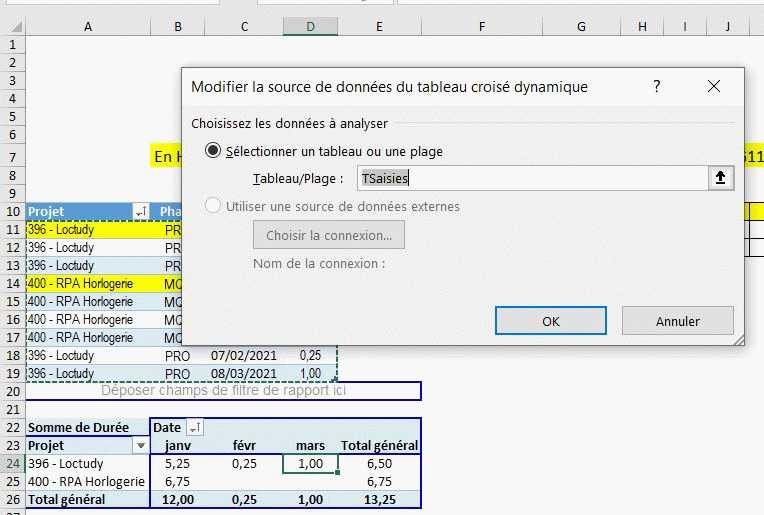Click the Annuler button
Image resolution: width=764 pixels, height=515 pixels.
(677, 321)
